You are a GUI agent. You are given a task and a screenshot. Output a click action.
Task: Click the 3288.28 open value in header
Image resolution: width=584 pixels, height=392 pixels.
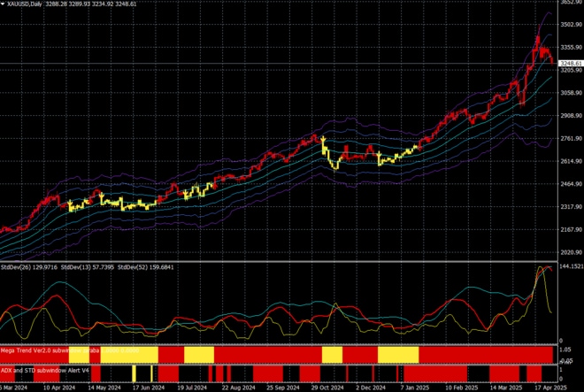pyautogui.click(x=57, y=4)
